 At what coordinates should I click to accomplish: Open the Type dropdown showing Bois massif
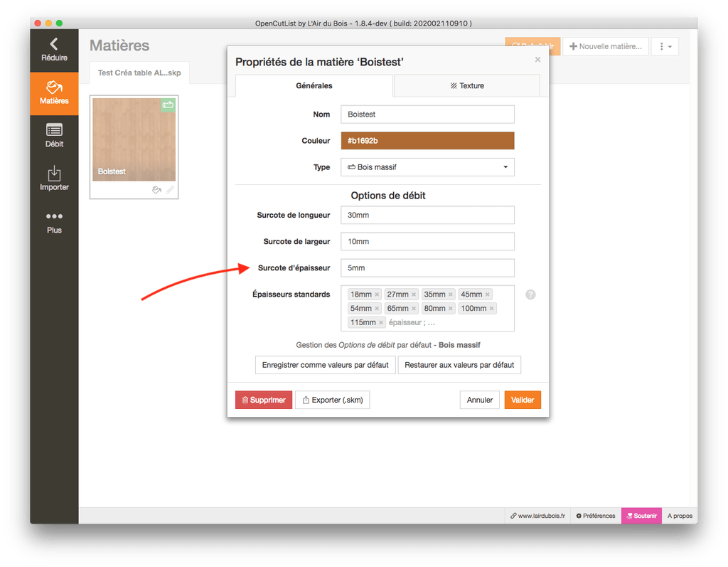(427, 167)
